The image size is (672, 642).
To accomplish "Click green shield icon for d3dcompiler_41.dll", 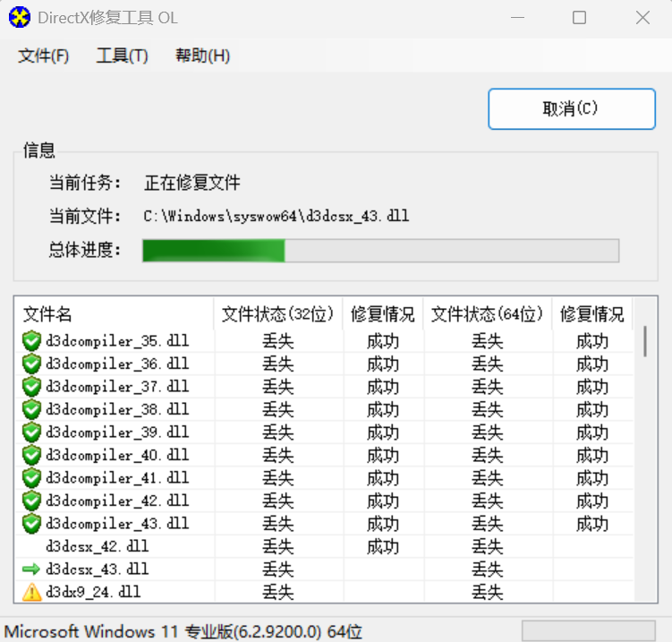I will click(31, 478).
